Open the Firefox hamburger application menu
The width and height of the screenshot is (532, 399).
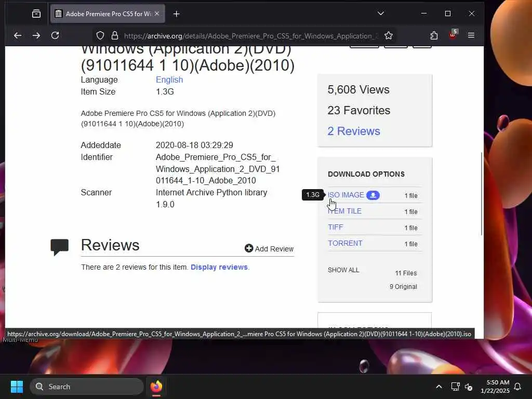[x=471, y=35]
